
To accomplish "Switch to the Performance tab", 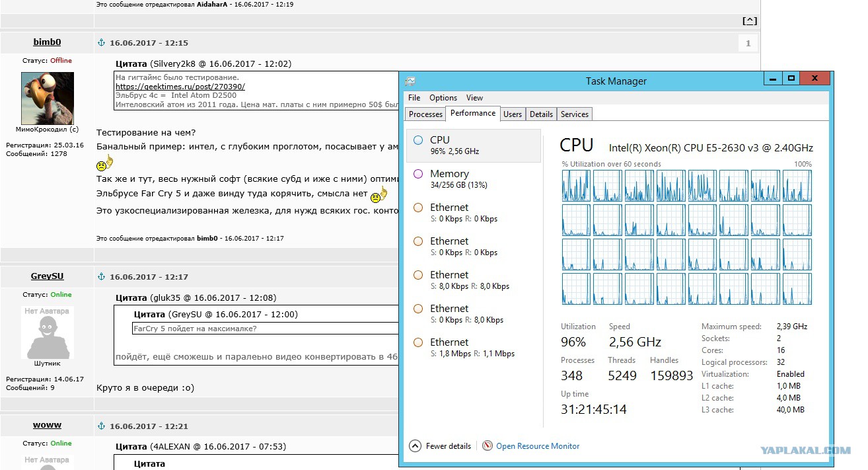I will [473, 113].
